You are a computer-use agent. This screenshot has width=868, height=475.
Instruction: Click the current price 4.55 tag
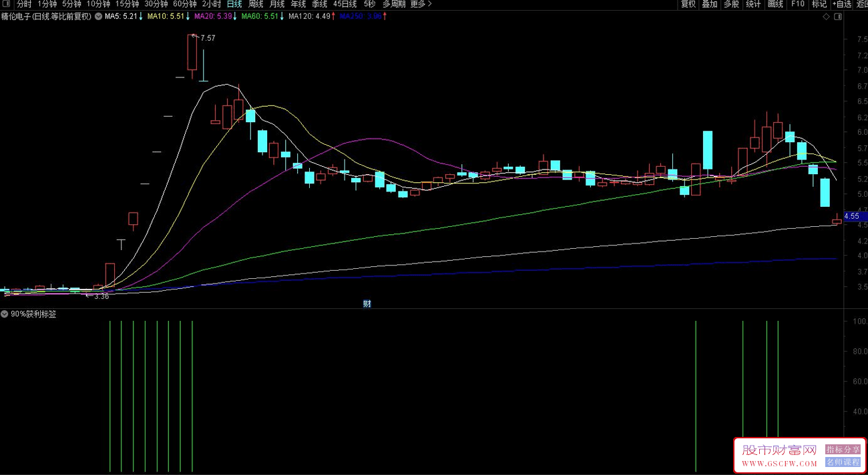coord(855,216)
